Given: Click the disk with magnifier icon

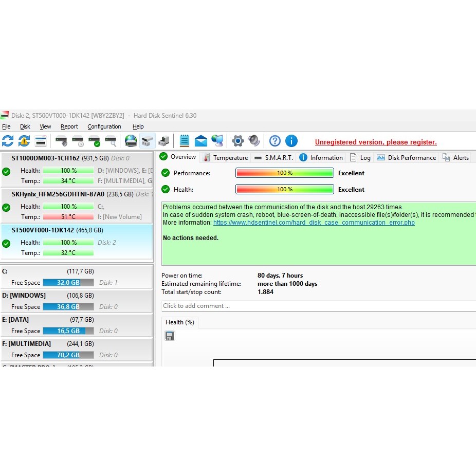Looking at the screenshot, I should pyautogui.click(x=111, y=141).
